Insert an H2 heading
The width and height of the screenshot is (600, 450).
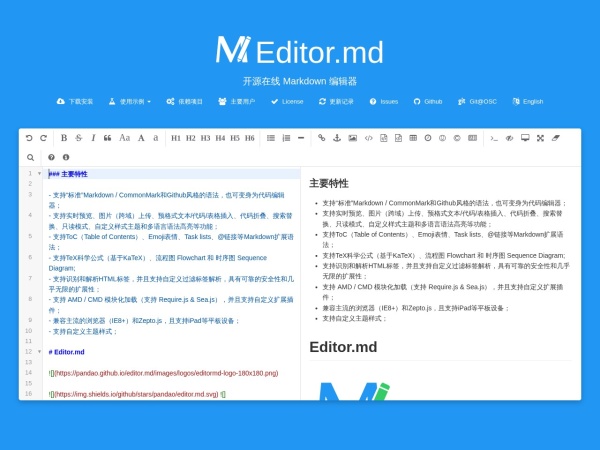tap(191, 138)
